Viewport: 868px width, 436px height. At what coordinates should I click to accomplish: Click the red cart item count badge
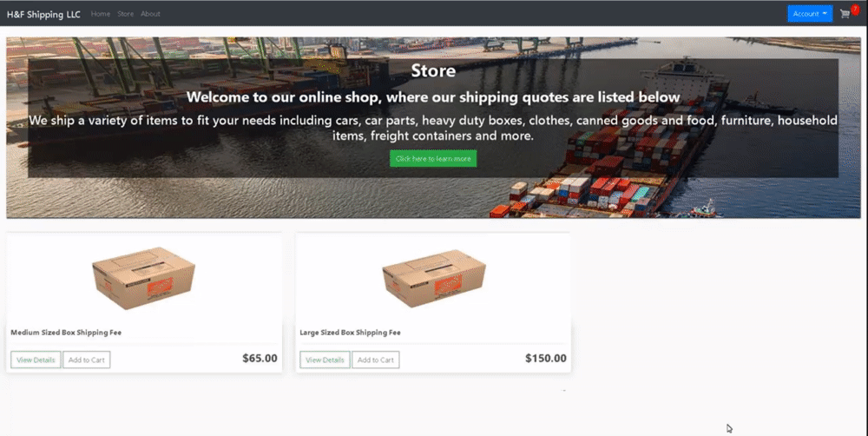(x=855, y=10)
